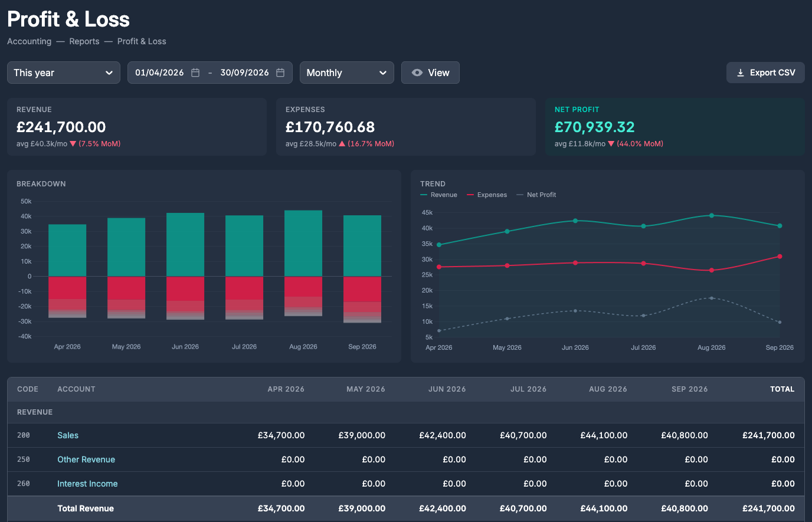Go to the Accounting breadcrumb
Screen dimensions: 812x522
[x=29, y=41]
